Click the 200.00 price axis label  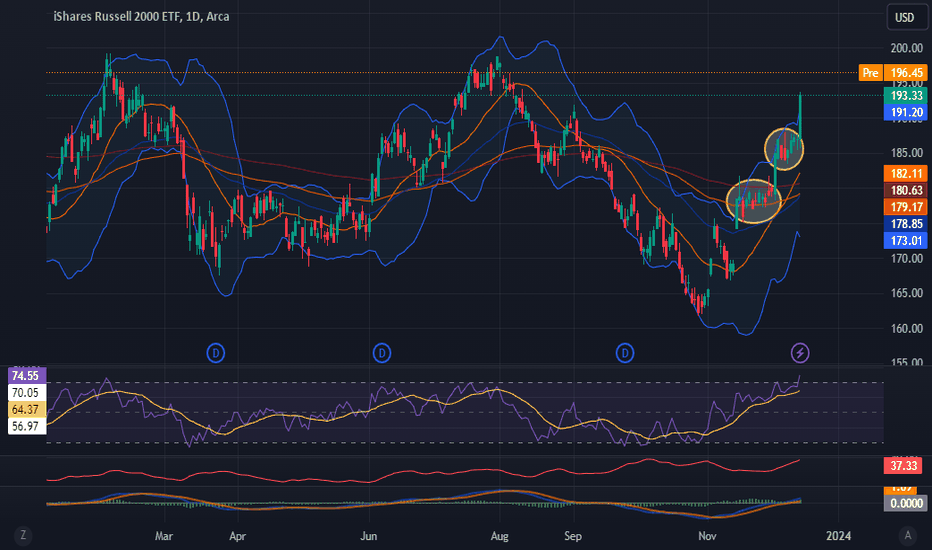click(906, 48)
